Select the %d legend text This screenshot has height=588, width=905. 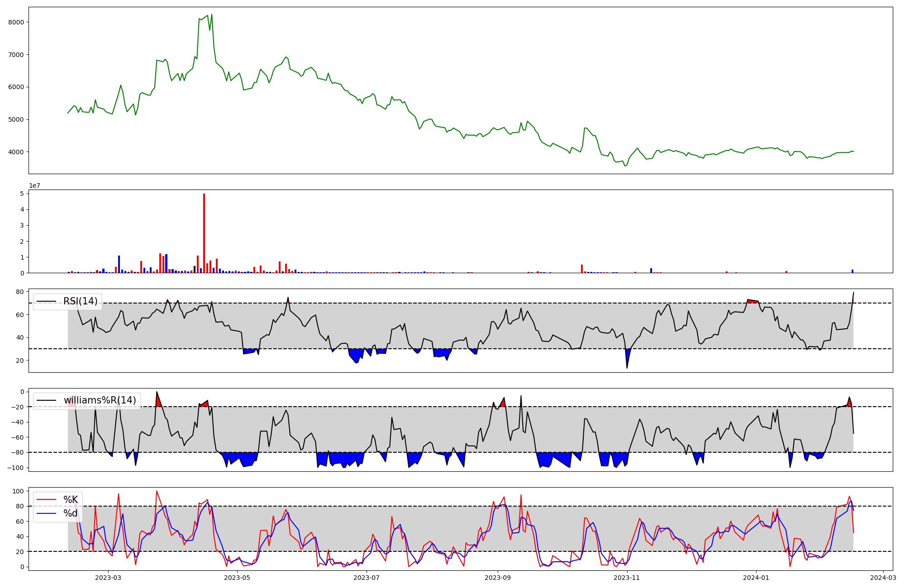tap(70, 513)
